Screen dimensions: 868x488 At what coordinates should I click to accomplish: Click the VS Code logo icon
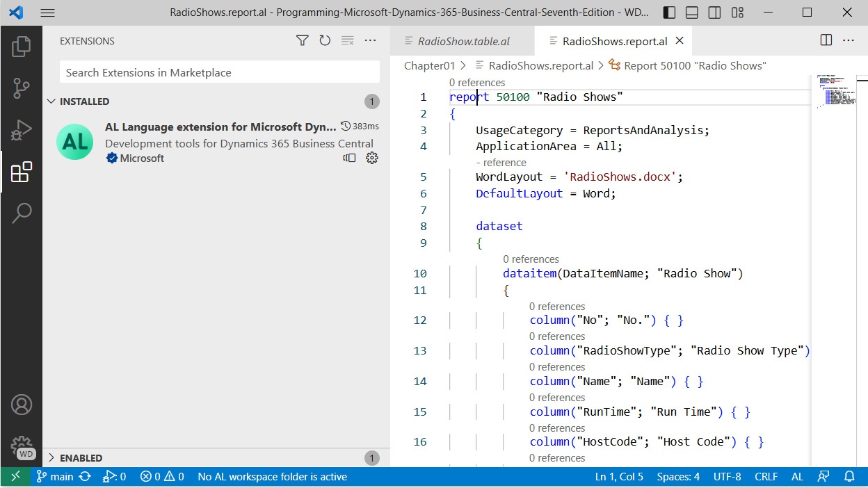(x=15, y=13)
